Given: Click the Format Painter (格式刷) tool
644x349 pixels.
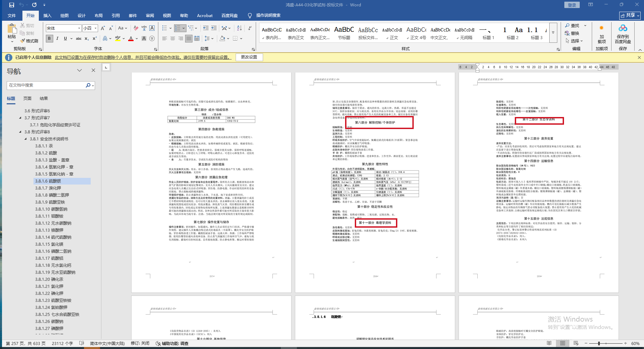Looking at the screenshot, I should click(x=29, y=41).
